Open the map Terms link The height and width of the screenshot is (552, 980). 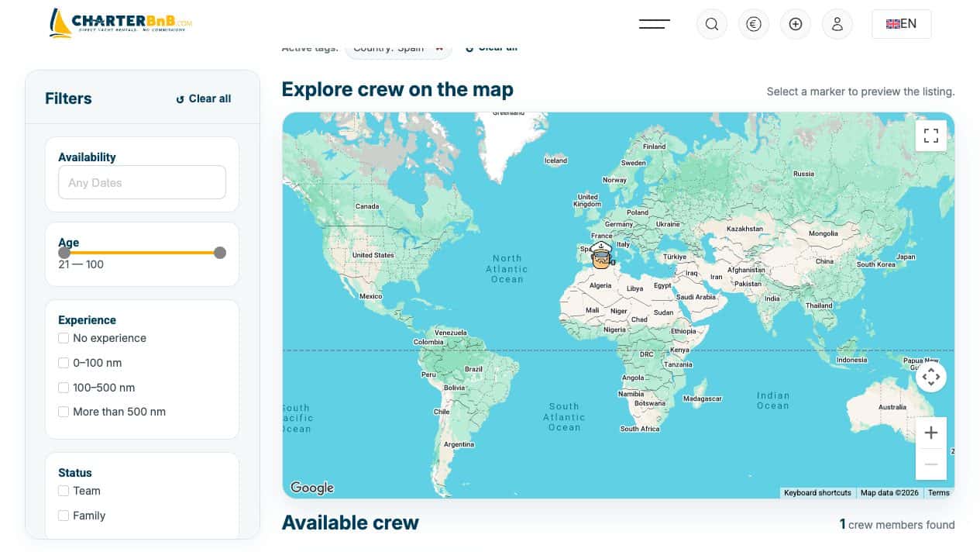click(x=938, y=493)
